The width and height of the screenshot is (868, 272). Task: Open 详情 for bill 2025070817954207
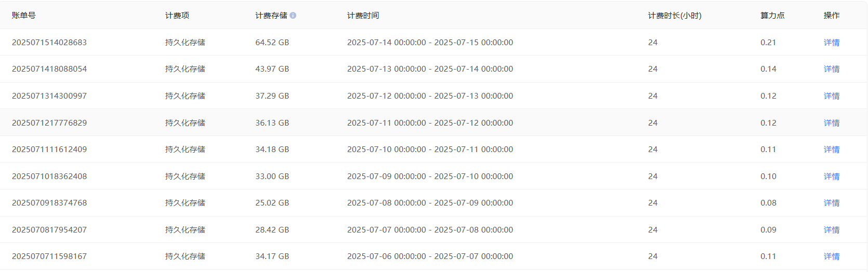(832, 230)
